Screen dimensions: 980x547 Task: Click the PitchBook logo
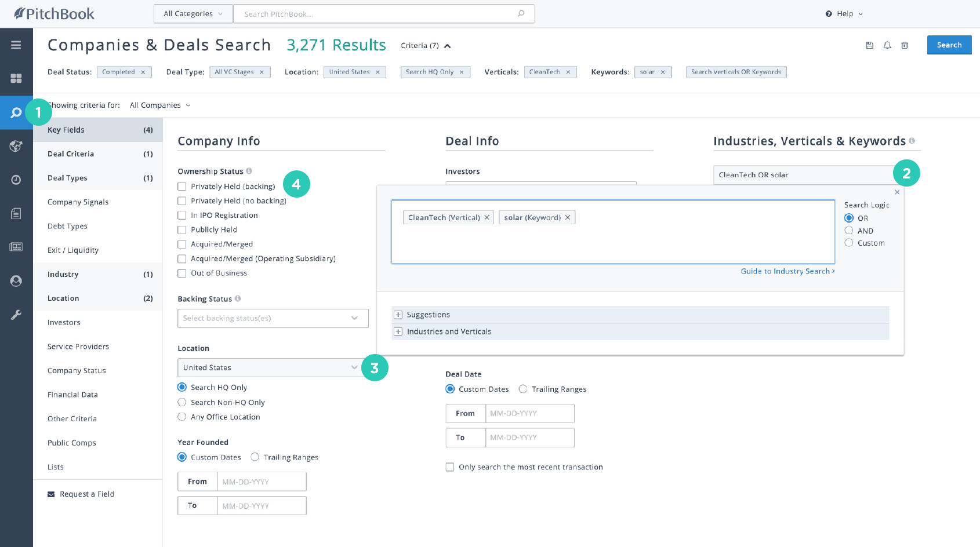pos(54,13)
